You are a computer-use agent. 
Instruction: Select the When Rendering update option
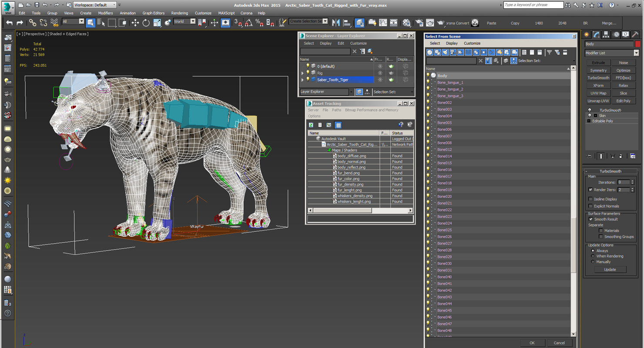pos(593,256)
